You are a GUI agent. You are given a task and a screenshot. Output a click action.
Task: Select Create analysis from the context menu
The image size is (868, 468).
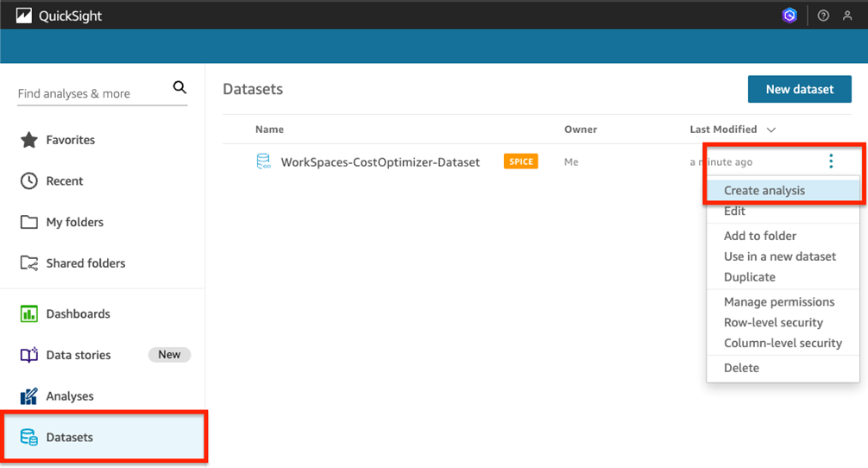pos(783,190)
